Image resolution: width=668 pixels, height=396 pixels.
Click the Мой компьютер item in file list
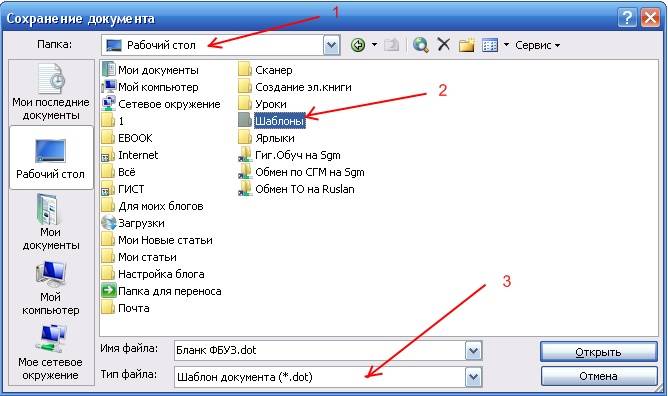150,87
